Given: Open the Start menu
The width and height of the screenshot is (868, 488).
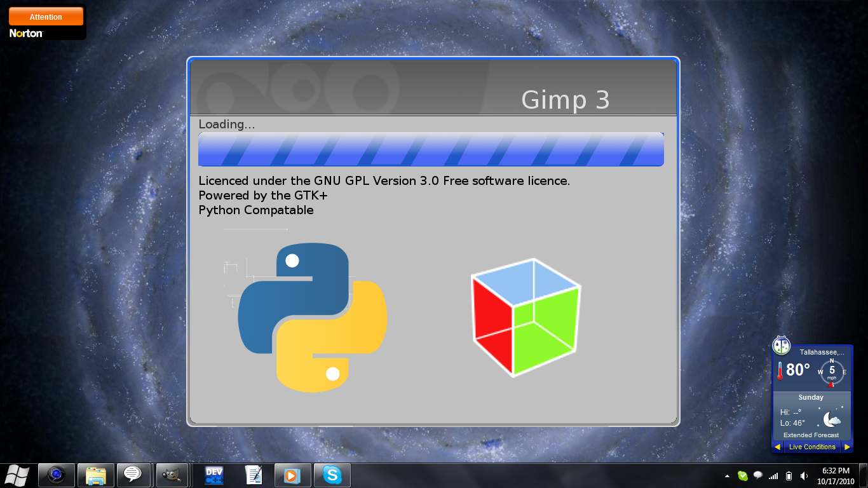Looking at the screenshot, I should tap(17, 475).
